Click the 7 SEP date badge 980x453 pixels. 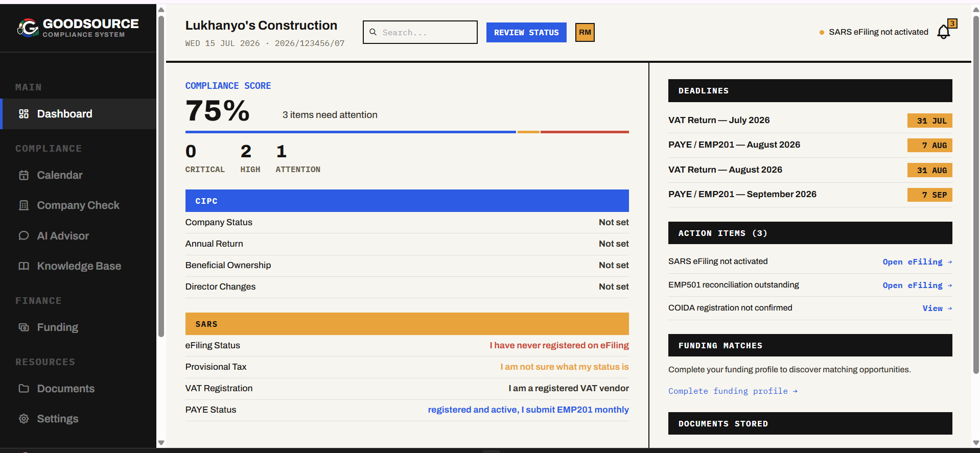coord(929,195)
